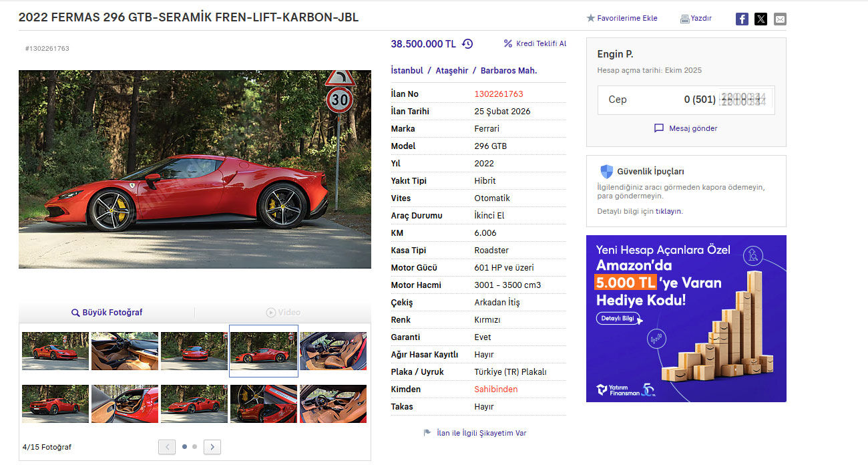Share the listing via email icon
This screenshot has height=465, width=868.
pos(780,19)
